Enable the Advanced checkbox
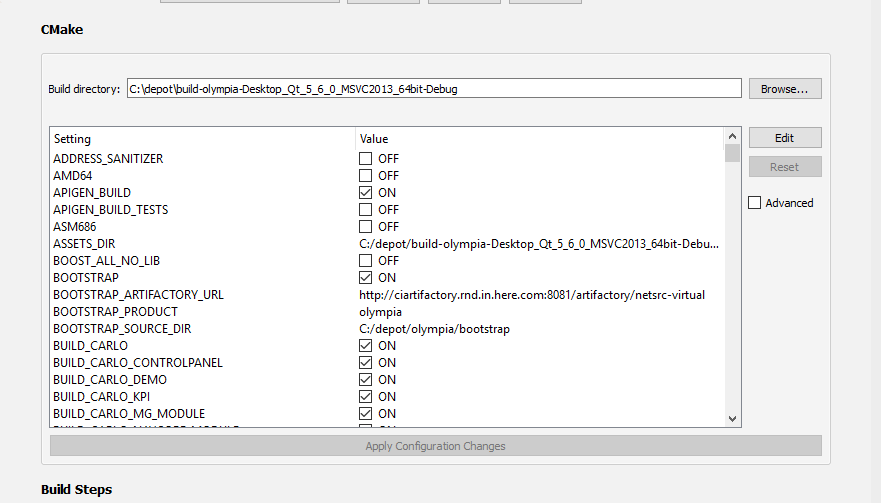The width and height of the screenshot is (881, 503). tap(755, 203)
